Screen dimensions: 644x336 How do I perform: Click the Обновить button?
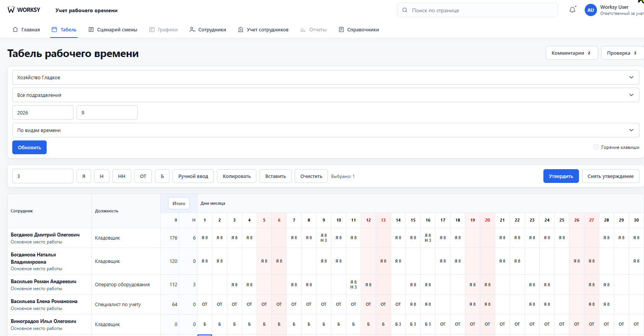tap(29, 147)
